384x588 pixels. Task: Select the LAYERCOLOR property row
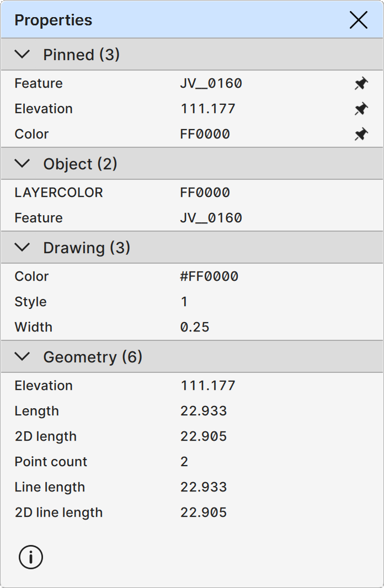point(58,193)
